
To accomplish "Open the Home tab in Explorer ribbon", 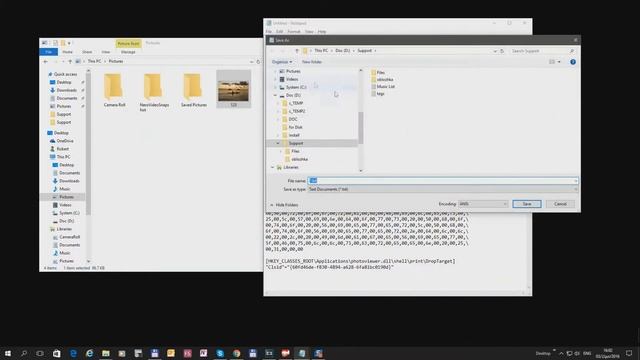I will pos(67,52).
